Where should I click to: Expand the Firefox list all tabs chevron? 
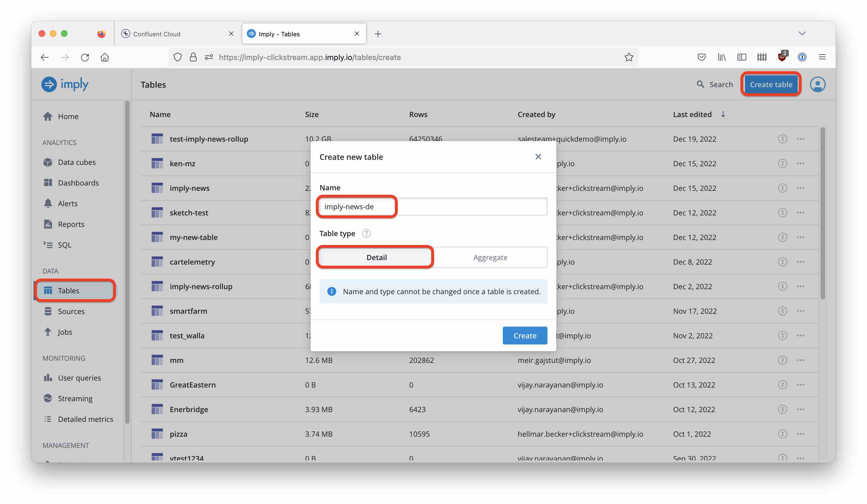[802, 33]
